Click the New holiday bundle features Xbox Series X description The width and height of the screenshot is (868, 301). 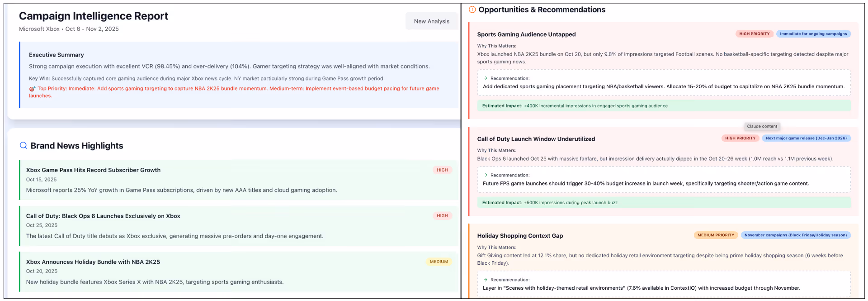click(155, 282)
